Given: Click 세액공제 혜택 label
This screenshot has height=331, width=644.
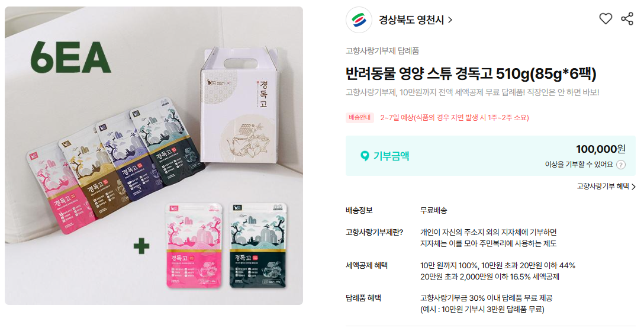Looking at the screenshot, I should coord(367,266).
